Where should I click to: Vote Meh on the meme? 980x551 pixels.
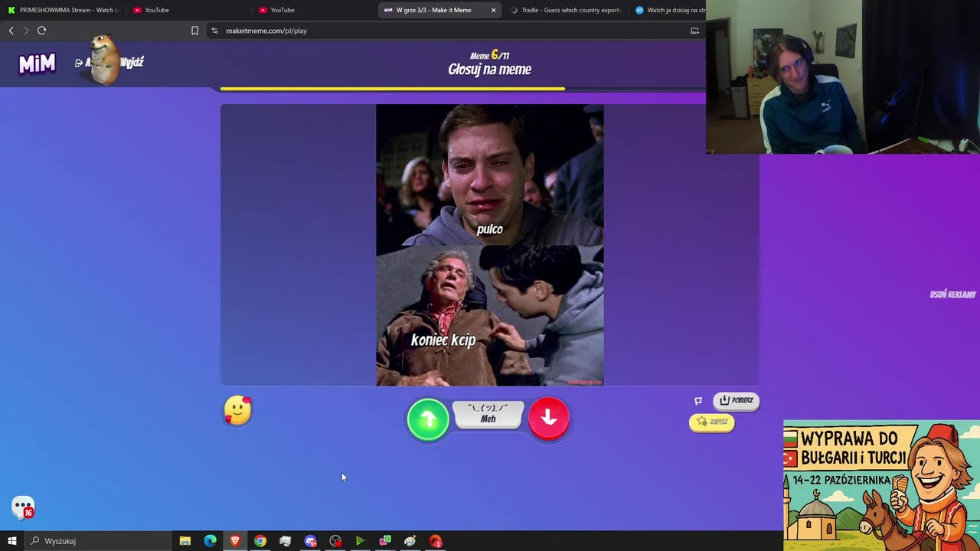[488, 414]
